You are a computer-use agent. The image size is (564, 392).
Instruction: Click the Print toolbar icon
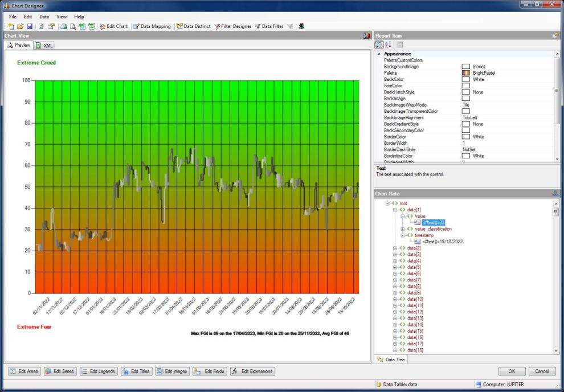64,26
